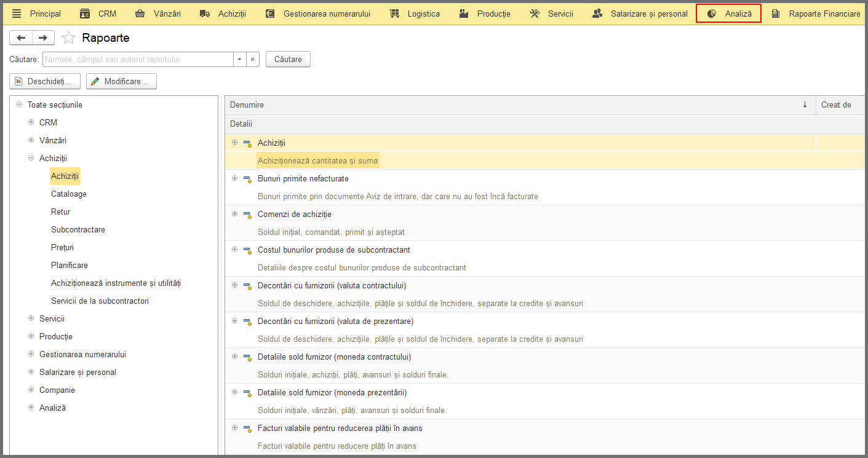Select Retur in the section tree
Screen dimensions: 868x458
click(x=61, y=211)
